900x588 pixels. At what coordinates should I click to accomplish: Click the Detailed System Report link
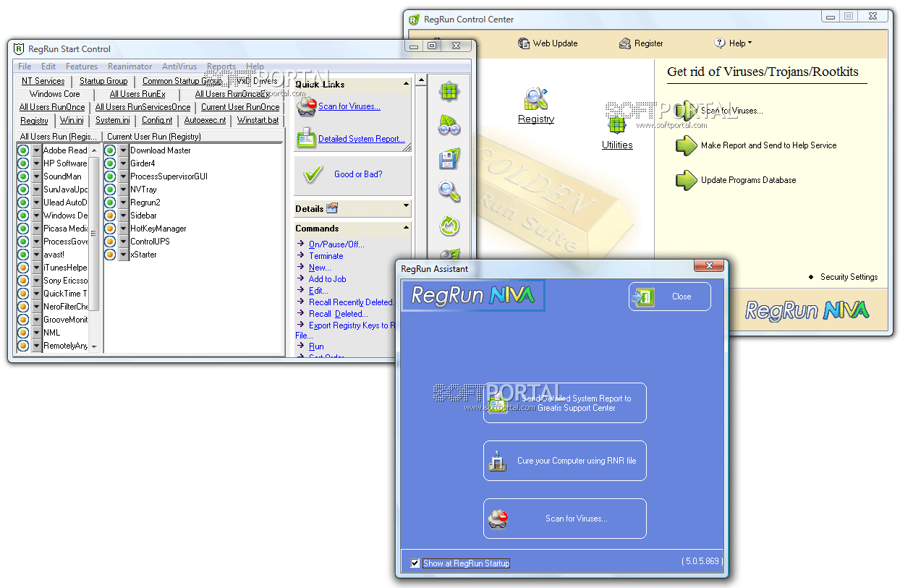pyautogui.click(x=362, y=139)
